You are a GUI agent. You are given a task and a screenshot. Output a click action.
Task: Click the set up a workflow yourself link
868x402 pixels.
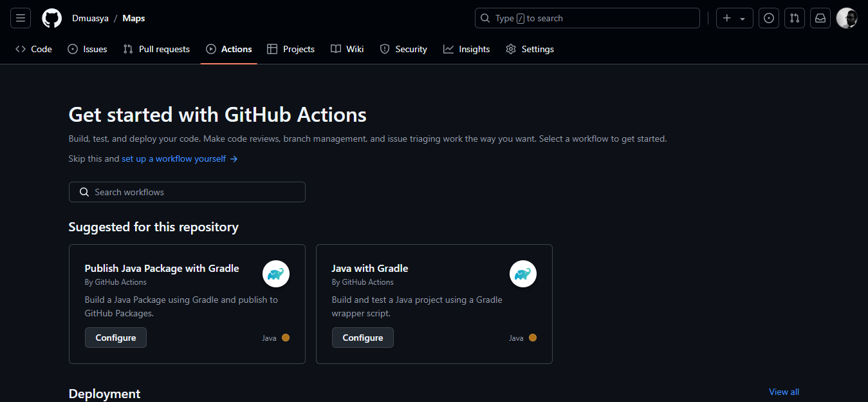tap(173, 158)
